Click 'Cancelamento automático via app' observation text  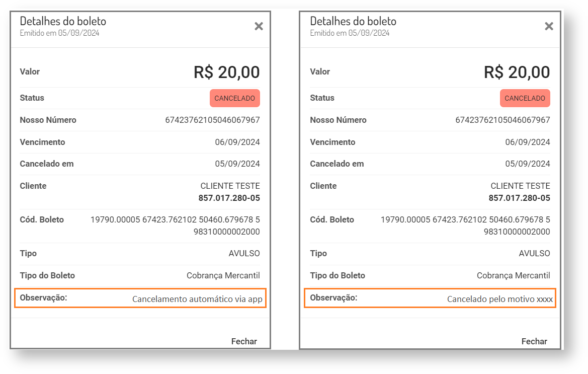tap(197, 299)
